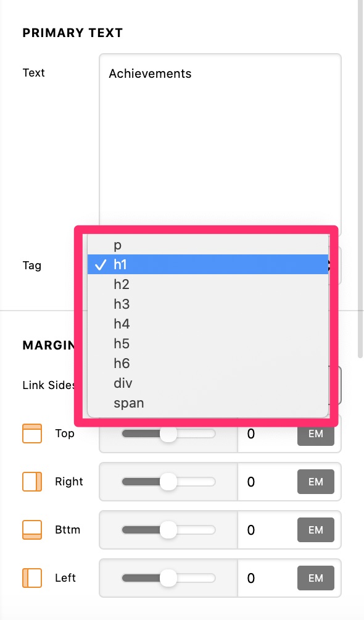This screenshot has height=620, width=364.
Task: Click the Top margin slider handle
Action: click(x=167, y=434)
